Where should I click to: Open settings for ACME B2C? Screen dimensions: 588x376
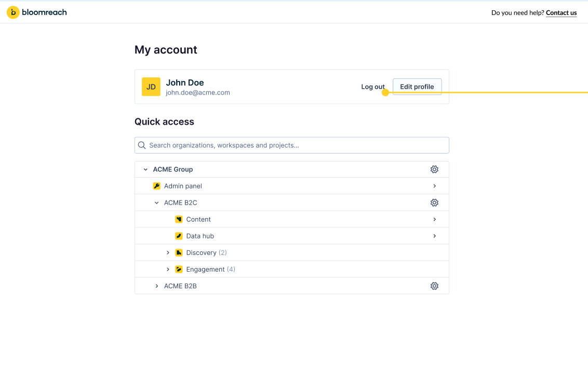(434, 203)
